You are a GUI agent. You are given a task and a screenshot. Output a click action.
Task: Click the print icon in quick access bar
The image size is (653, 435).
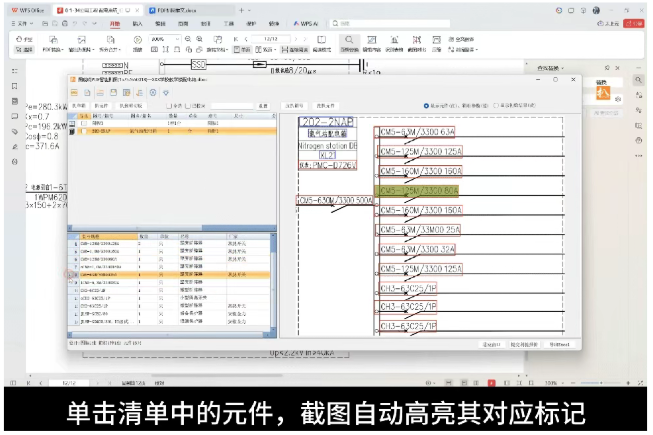(65, 24)
